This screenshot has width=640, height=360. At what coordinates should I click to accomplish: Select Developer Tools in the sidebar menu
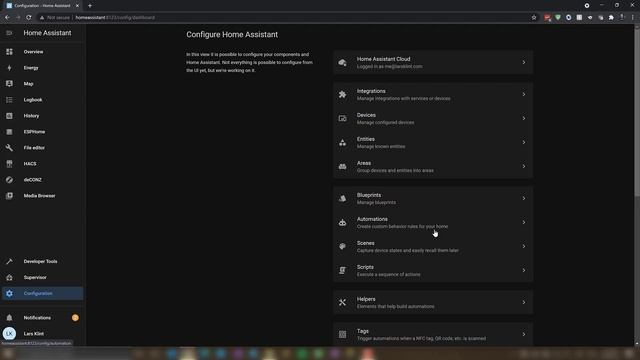point(42,261)
